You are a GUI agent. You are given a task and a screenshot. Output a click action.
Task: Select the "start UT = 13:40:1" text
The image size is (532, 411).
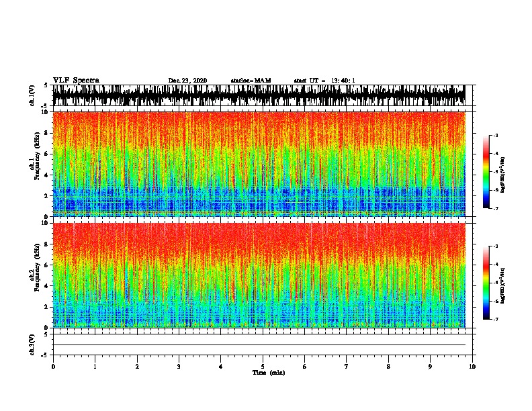click(324, 81)
